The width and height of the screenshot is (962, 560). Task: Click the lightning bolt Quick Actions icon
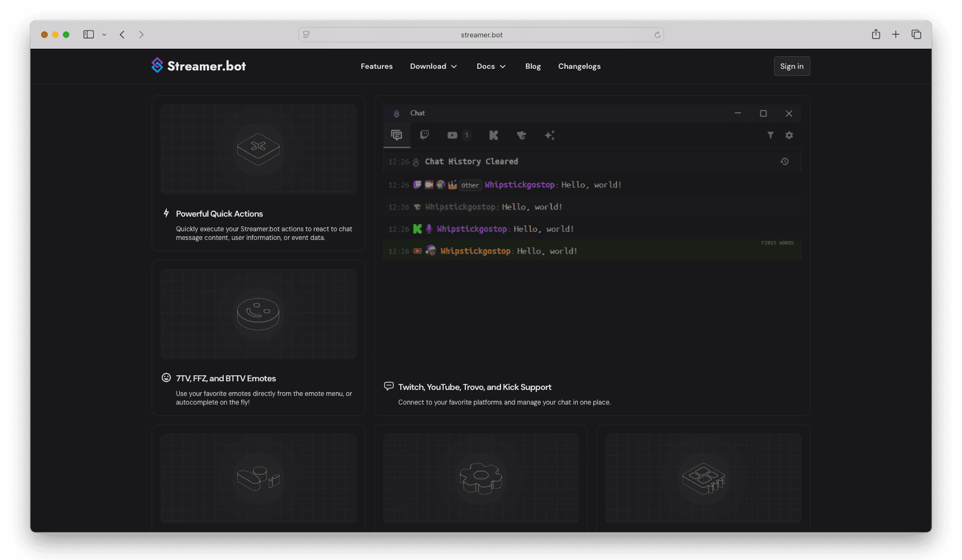pos(166,213)
